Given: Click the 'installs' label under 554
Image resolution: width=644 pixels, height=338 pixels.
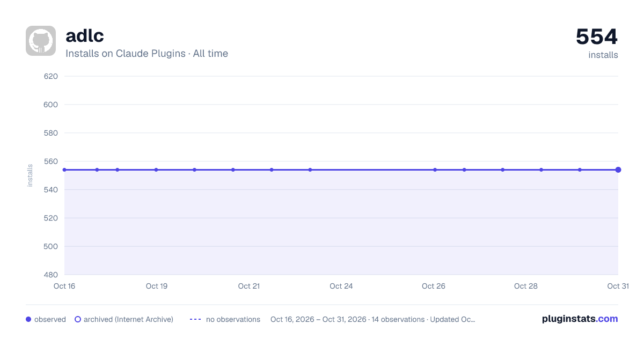Looking at the screenshot, I should (603, 55).
